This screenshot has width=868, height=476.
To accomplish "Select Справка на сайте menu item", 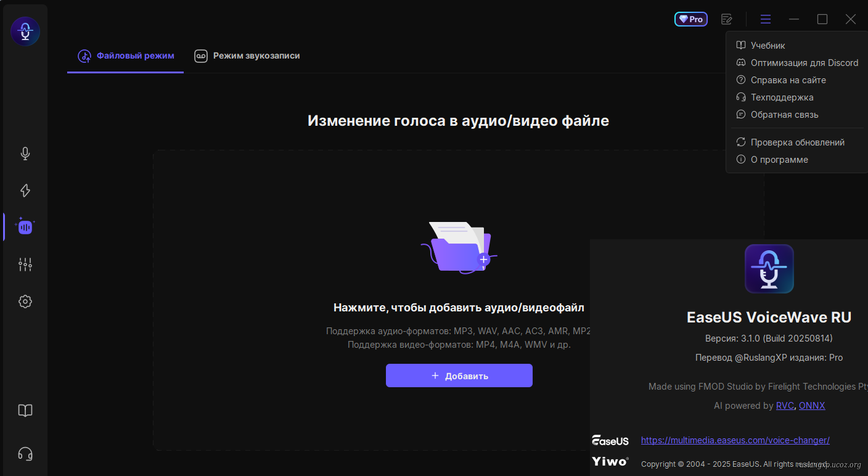I will (796, 80).
